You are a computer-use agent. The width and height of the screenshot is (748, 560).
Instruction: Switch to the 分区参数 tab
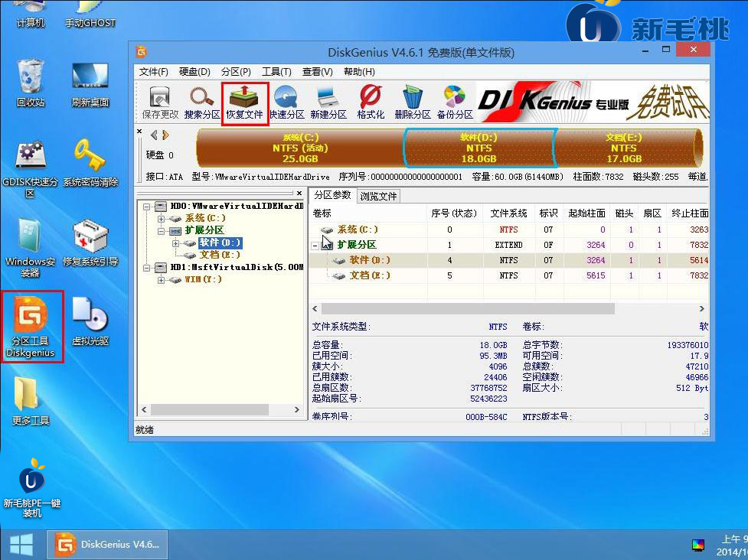point(332,195)
